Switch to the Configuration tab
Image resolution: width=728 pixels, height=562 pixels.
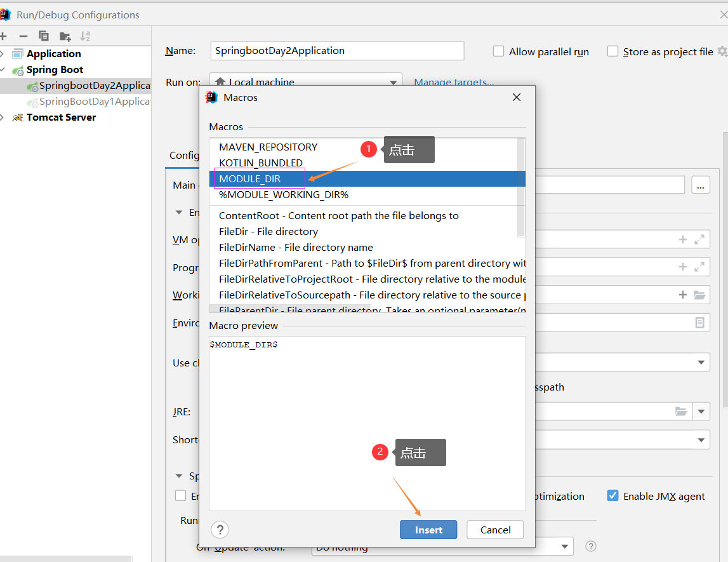click(184, 155)
